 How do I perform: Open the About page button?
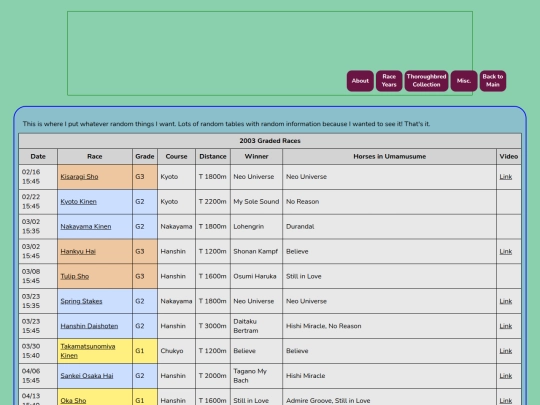(x=360, y=81)
